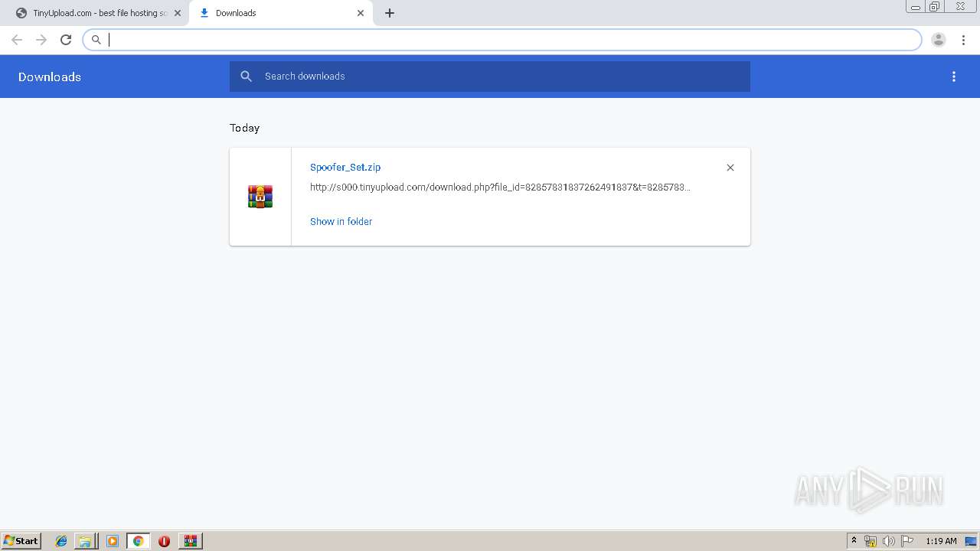Click the WinRAR archive file icon
Viewport: 980px width, 551px height.
(x=260, y=197)
